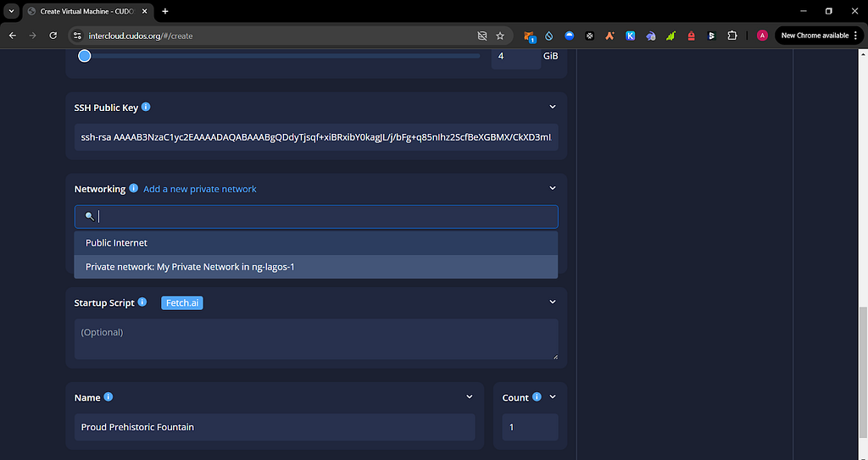Click the Name info icon
The width and height of the screenshot is (868, 460).
(x=108, y=397)
